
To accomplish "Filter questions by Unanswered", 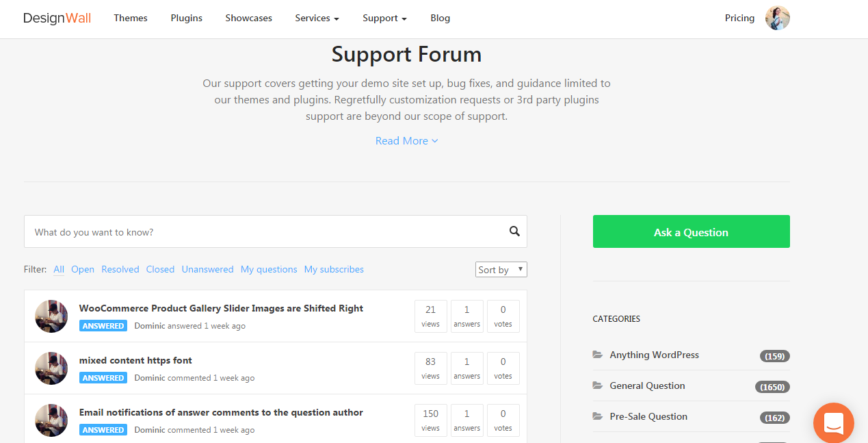I will (207, 270).
